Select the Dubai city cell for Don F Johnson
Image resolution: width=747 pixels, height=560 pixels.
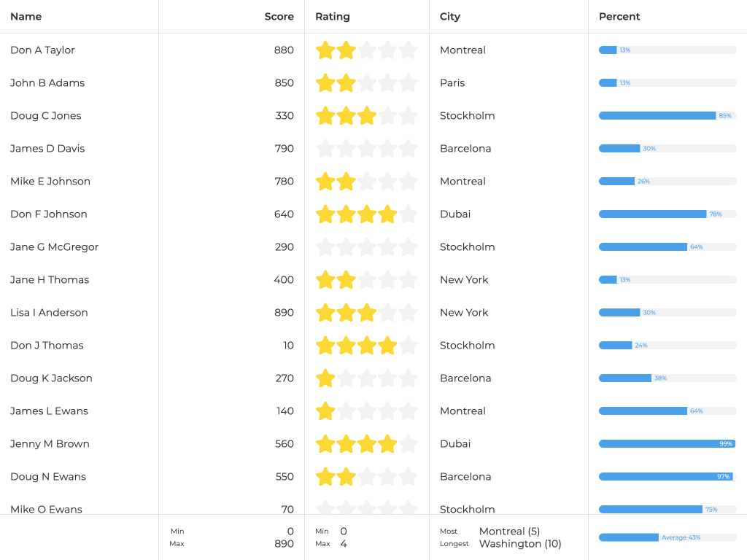(x=455, y=214)
